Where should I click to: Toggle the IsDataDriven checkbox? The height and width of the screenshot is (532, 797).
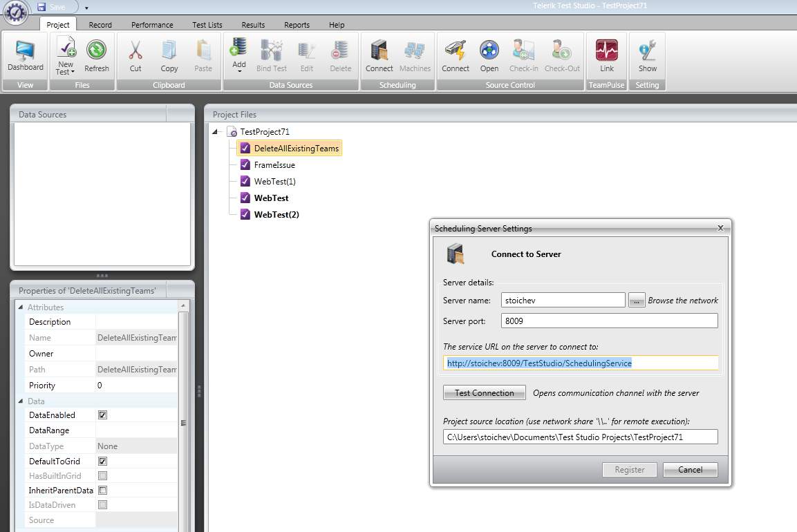coord(103,504)
